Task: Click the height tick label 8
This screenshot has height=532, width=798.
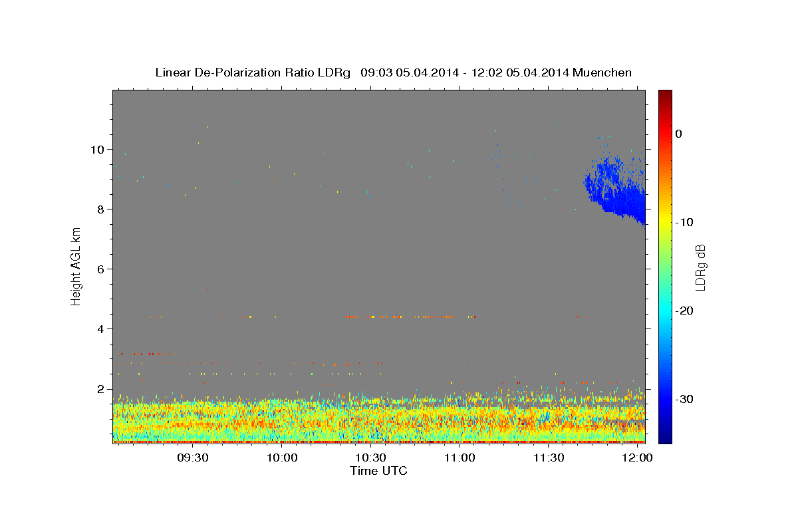Action: (101, 209)
